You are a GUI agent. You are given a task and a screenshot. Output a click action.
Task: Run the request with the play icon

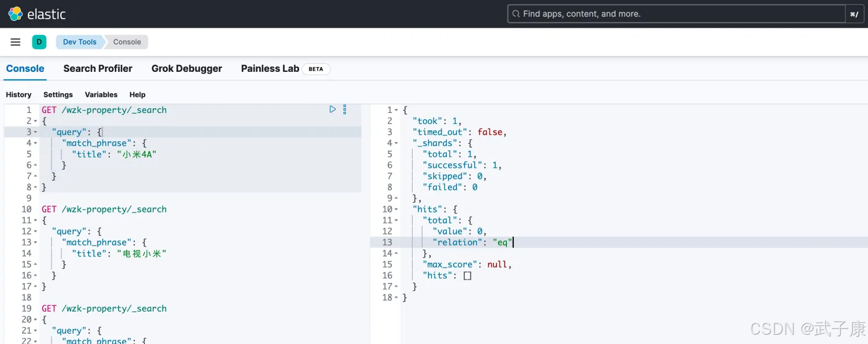point(333,109)
